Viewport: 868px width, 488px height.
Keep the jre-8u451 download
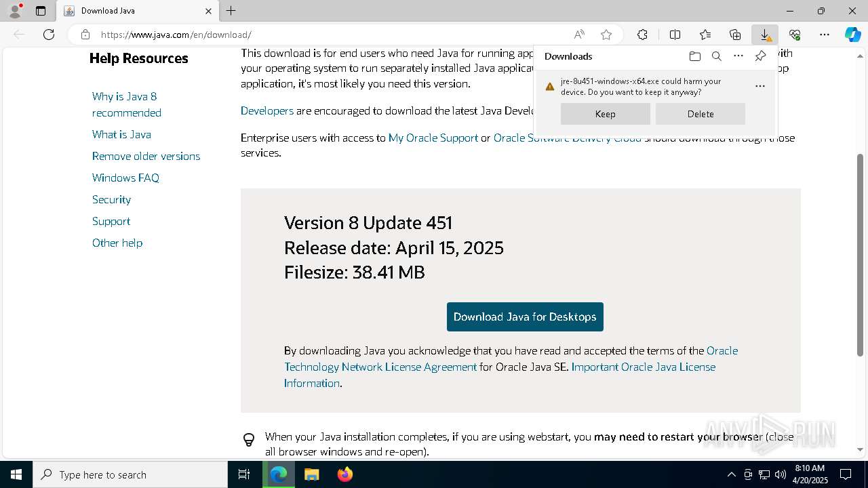click(x=606, y=114)
